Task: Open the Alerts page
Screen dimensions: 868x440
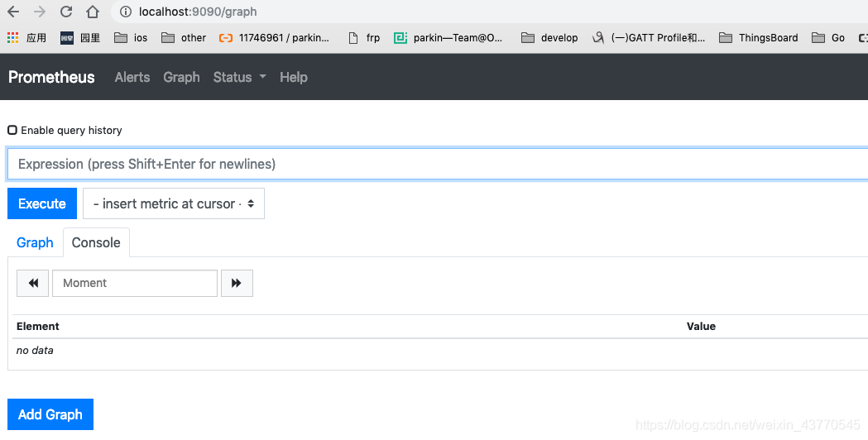Action: click(132, 77)
